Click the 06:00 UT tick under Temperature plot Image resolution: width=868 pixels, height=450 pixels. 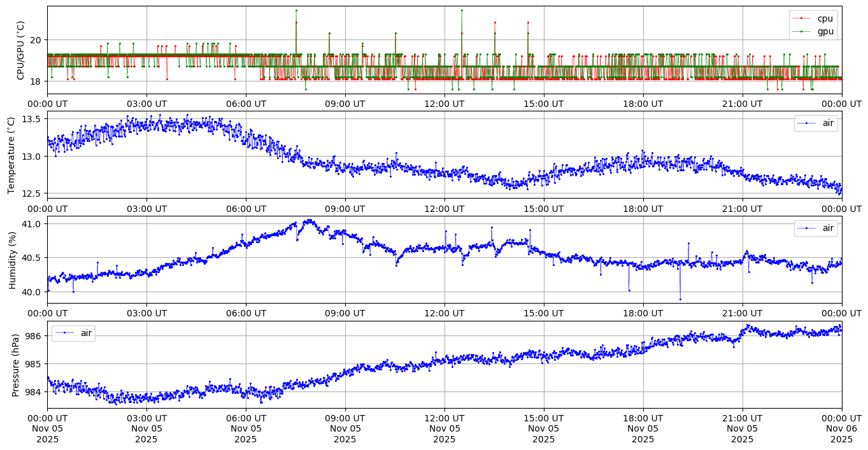(246, 208)
